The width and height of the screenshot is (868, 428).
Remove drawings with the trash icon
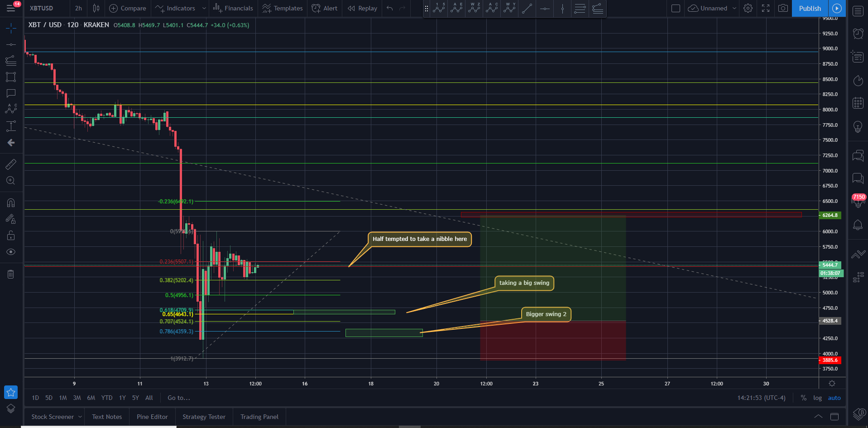click(x=11, y=274)
